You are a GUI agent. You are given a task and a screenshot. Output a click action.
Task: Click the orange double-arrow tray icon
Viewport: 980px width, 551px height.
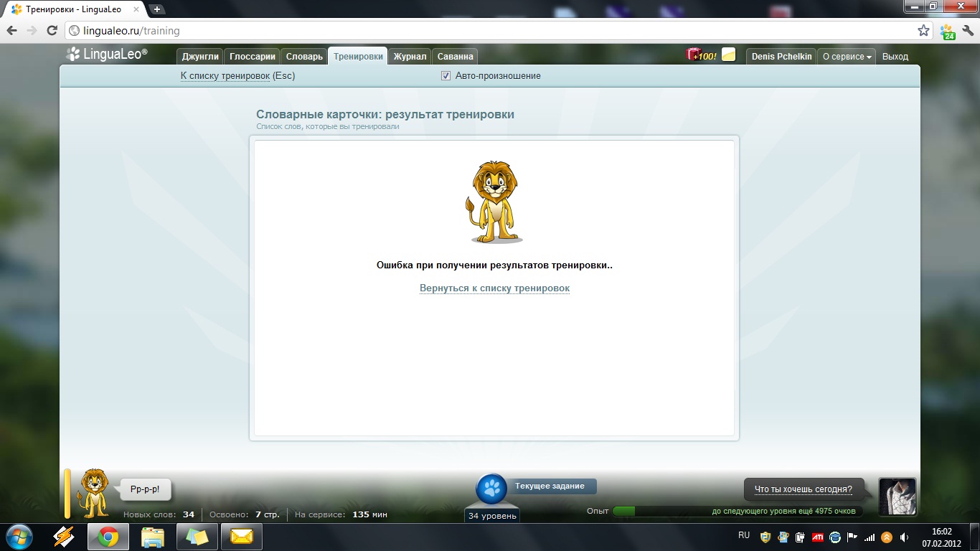887,537
